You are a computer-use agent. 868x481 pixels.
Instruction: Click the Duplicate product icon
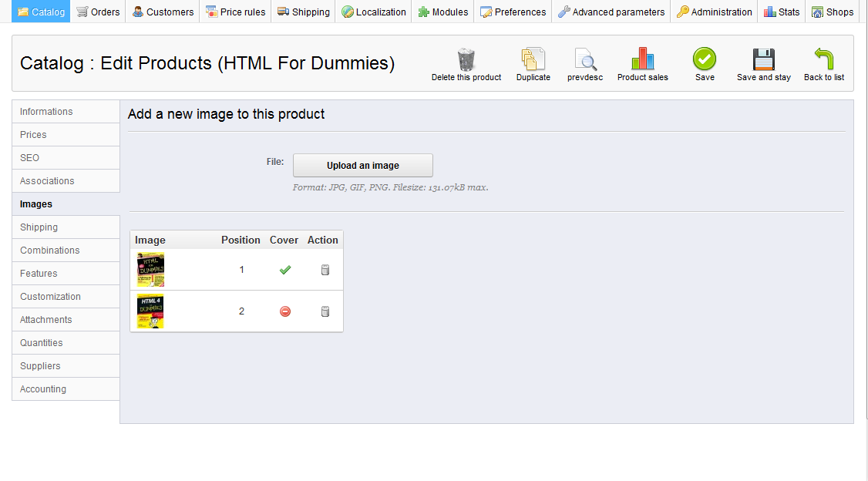pos(533,59)
